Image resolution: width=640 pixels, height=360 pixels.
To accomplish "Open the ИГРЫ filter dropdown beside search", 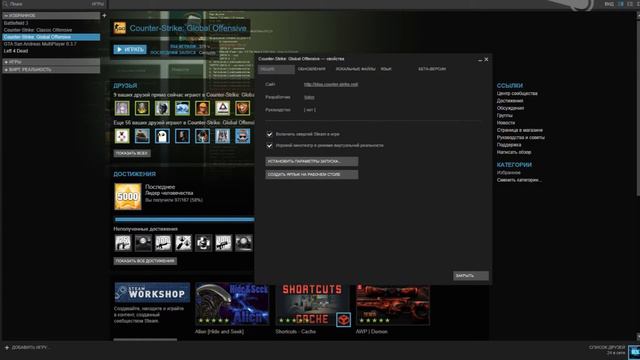I will (x=98, y=4).
